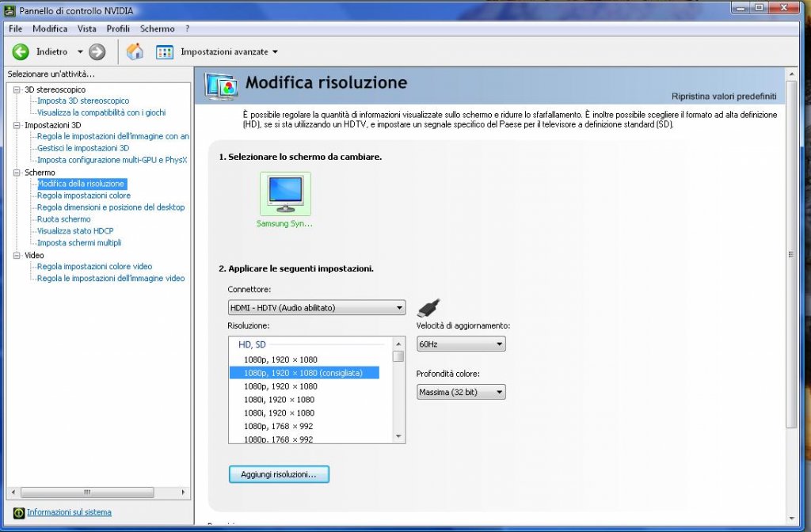Select Visualizza la compatibilità con i giochi
Viewport: 811px width, 532px height.
101,112
